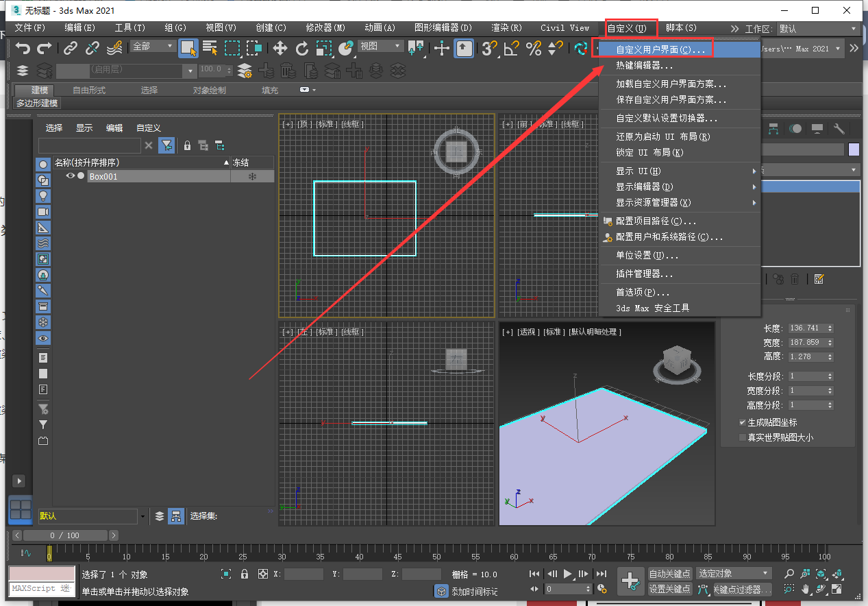Choose 自定义用户界面 menu entry
The width and height of the screenshot is (868, 606).
click(680, 50)
